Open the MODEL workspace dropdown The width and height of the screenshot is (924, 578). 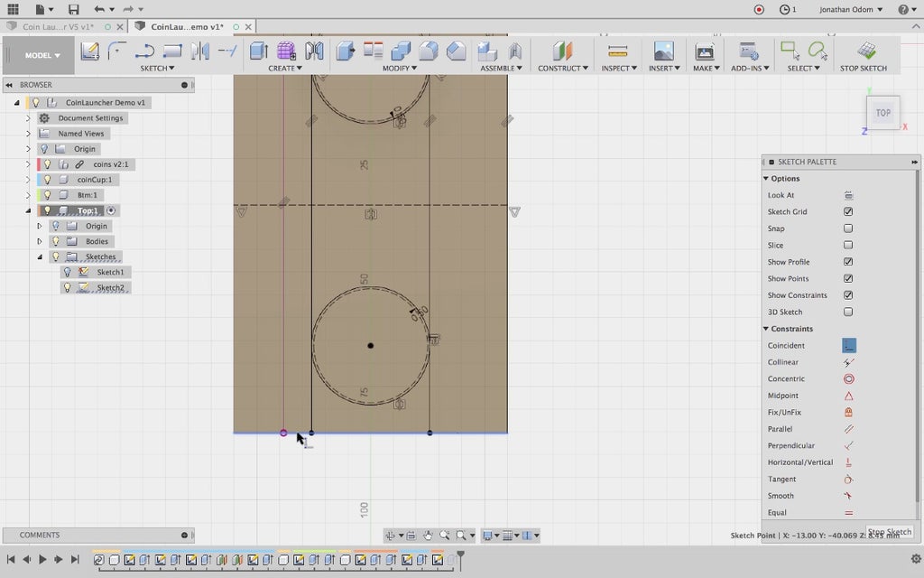(x=42, y=55)
